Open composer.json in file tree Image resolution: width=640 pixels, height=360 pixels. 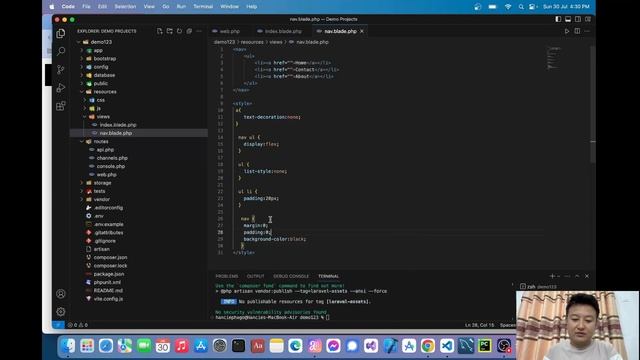point(110,258)
